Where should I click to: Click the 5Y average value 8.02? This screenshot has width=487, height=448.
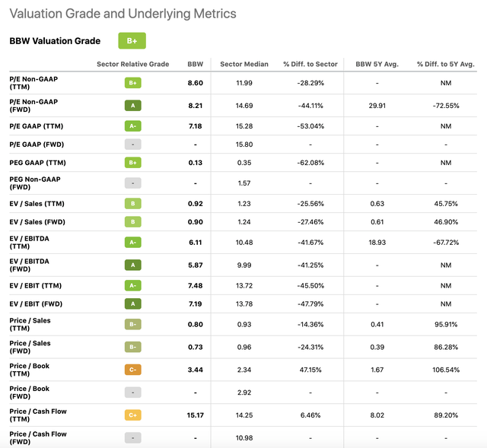377,415
